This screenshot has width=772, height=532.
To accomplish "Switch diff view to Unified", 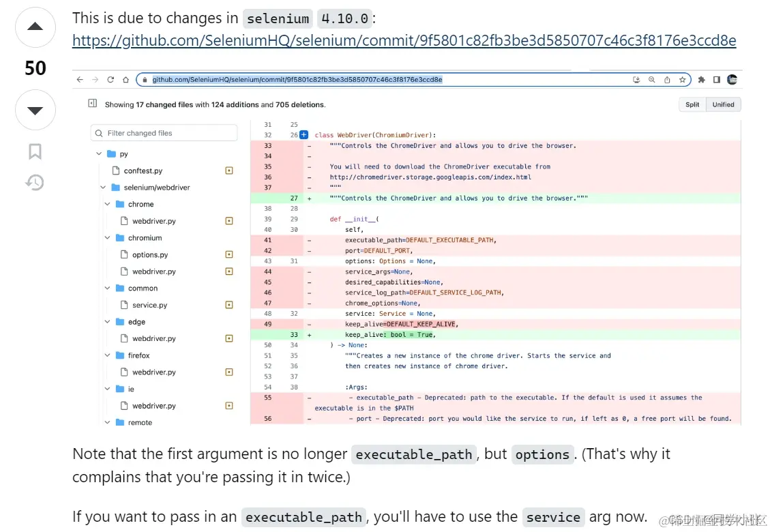I will click(724, 104).
